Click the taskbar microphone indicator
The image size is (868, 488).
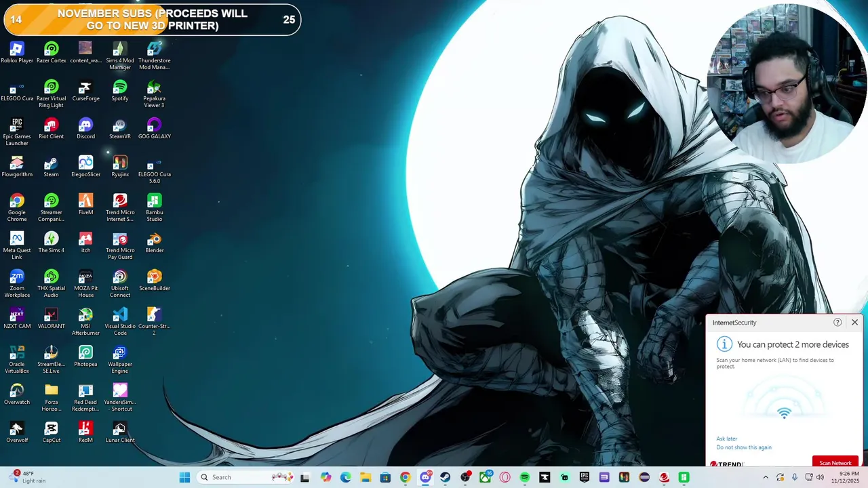(795, 477)
